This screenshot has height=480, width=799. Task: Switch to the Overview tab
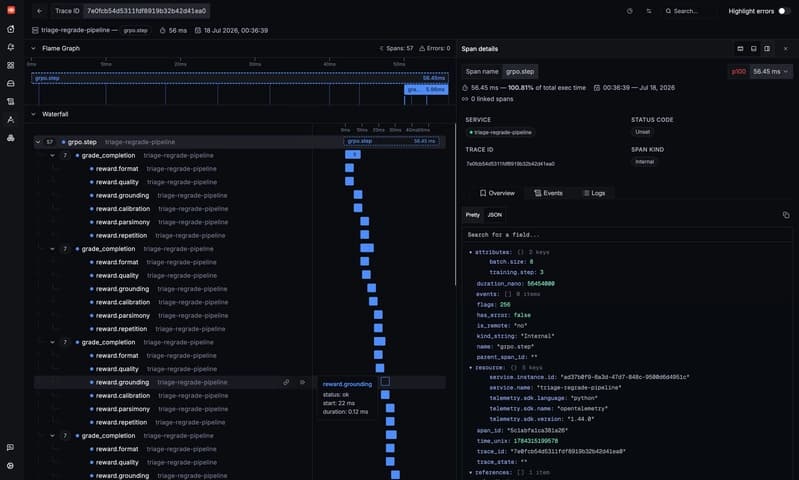[497, 193]
